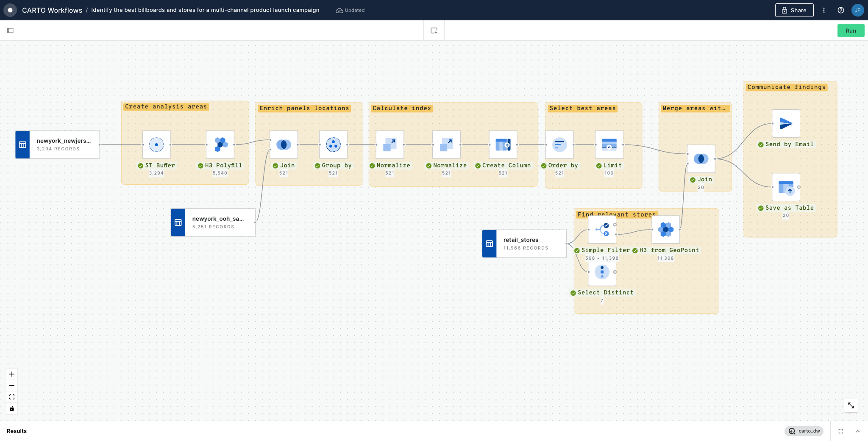This screenshot has width=868, height=441.
Task: Click the Create Column node icon
Action: pyautogui.click(x=503, y=145)
